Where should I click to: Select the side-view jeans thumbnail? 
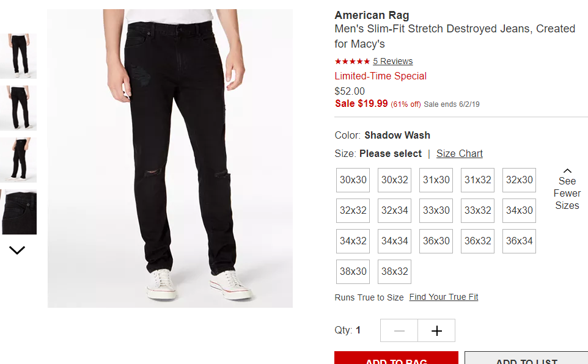[18, 159]
